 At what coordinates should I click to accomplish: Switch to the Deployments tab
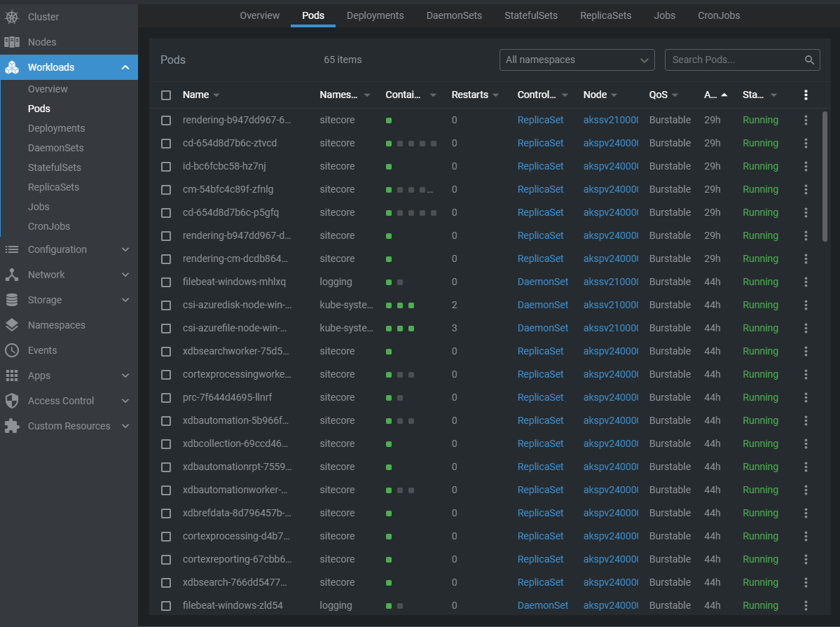[375, 15]
